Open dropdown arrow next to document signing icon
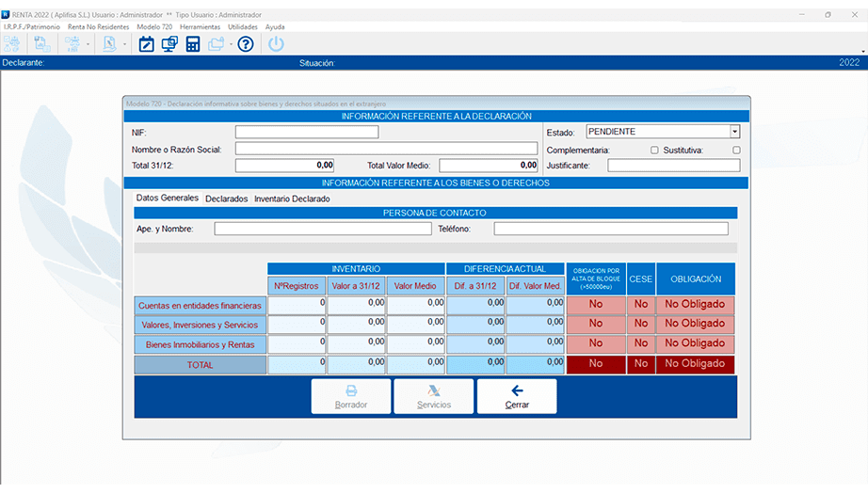This screenshot has height=493, width=868. point(124,44)
